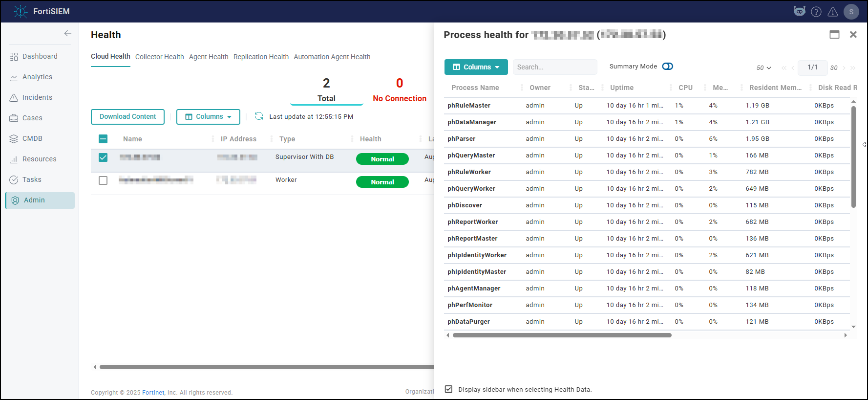Follow the Fortinet copyright link
868x400 pixels.
(x=153, y=393)
